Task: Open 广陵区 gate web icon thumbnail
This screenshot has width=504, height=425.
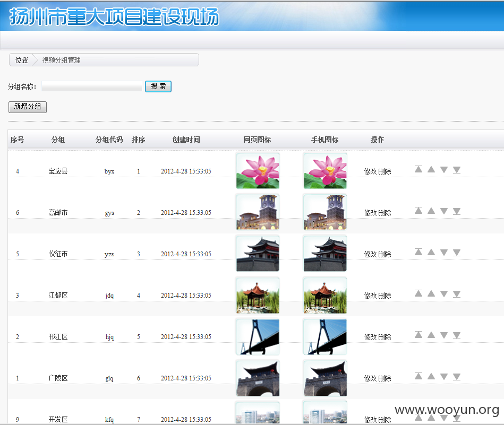Action: click(258, 378)
